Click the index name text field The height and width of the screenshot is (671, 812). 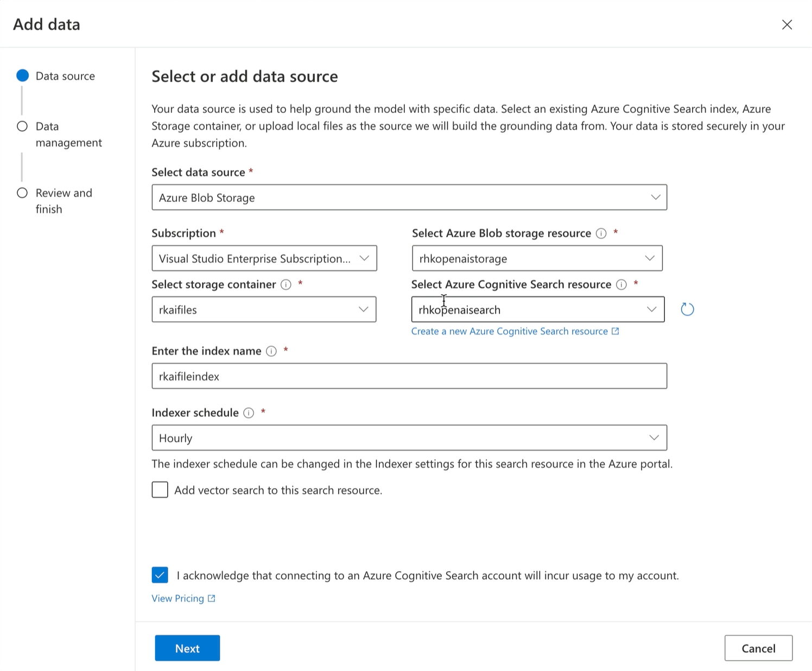409,376
